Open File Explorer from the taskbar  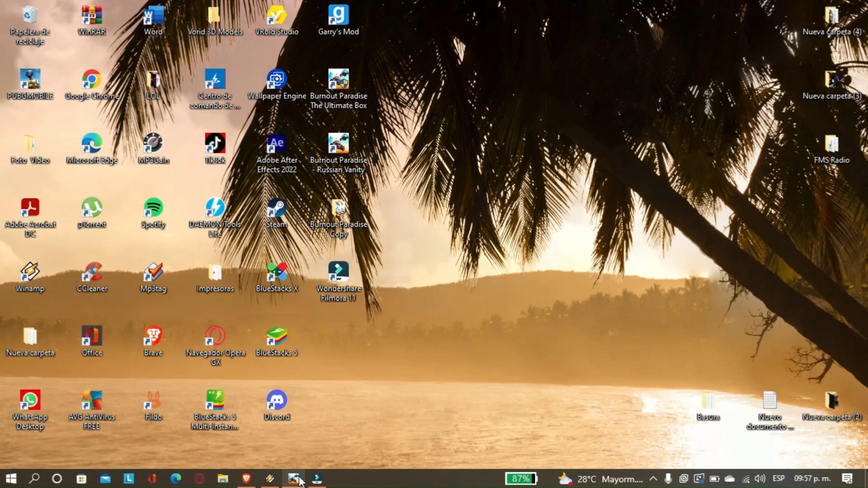(x=223, y=479)
